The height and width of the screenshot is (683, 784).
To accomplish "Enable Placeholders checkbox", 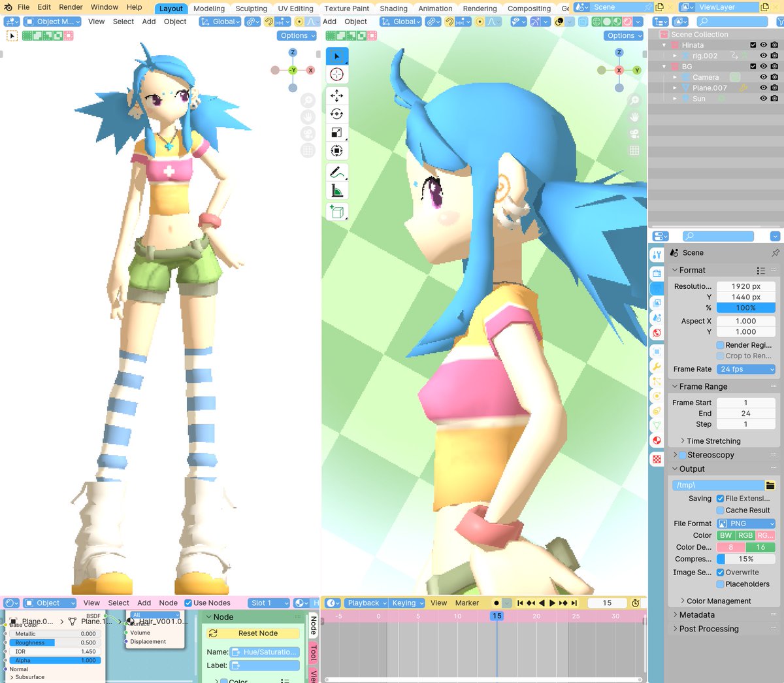I will pyautogui.click(x=720, y=584).
